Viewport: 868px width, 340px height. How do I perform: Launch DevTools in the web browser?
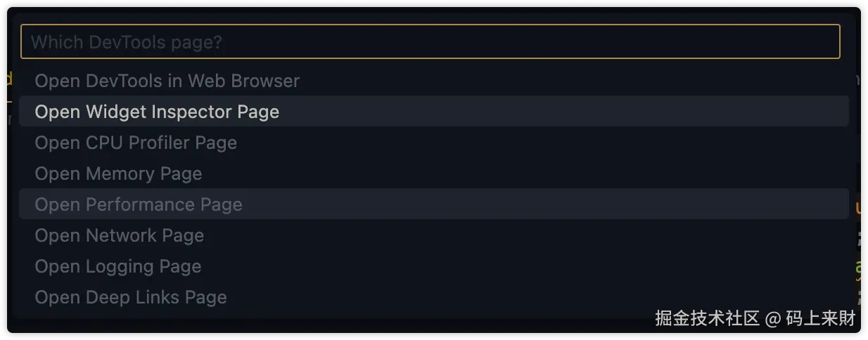tap(167, 81)
